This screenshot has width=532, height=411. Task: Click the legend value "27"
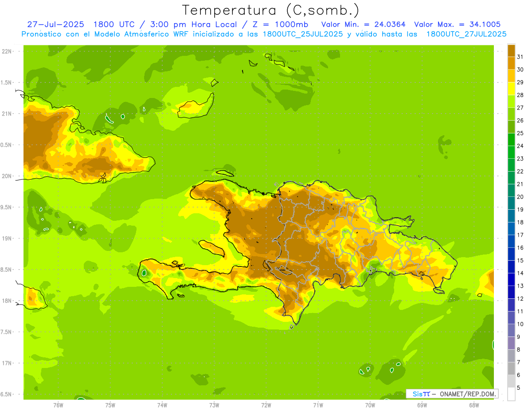[x=520, y=108]
